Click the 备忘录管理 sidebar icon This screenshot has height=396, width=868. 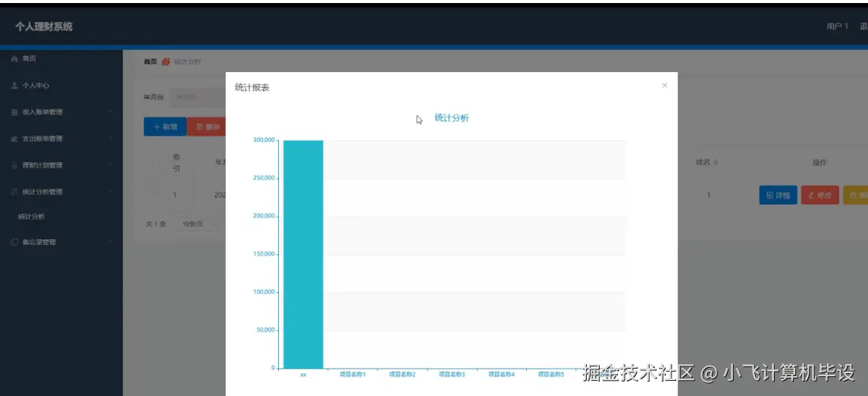point(15,242)
